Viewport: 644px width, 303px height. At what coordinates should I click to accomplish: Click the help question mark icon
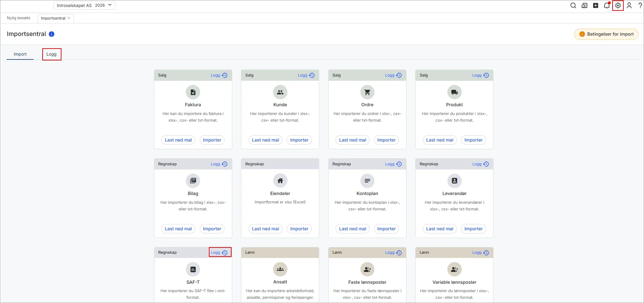[x=640, y=6]
